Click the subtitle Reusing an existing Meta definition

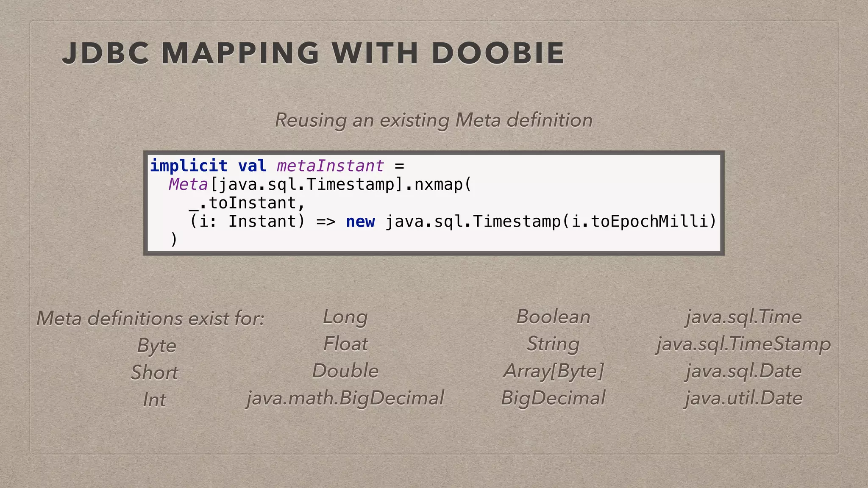click(434, 120)
